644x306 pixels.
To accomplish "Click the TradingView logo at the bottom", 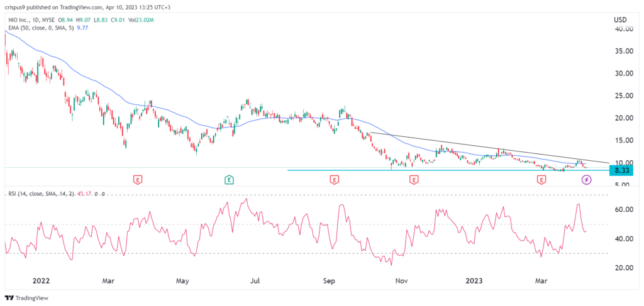I will 26,298.
